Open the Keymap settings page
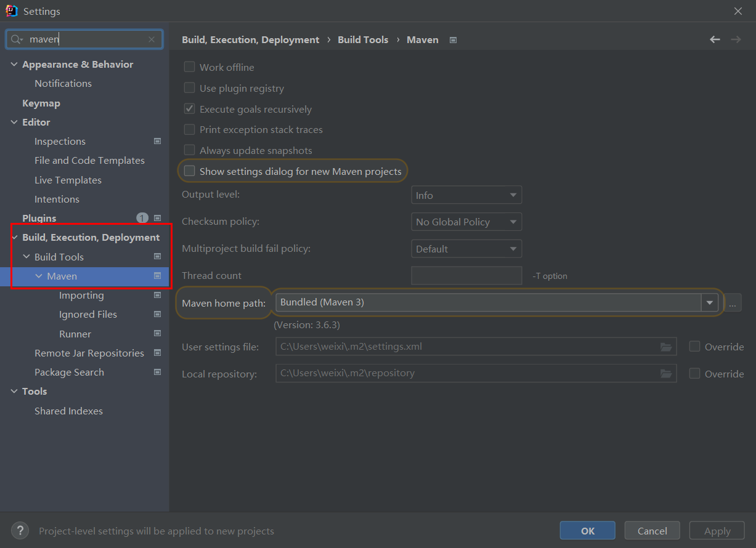Viewport: 756px width, 548px height. click(41, 103)
